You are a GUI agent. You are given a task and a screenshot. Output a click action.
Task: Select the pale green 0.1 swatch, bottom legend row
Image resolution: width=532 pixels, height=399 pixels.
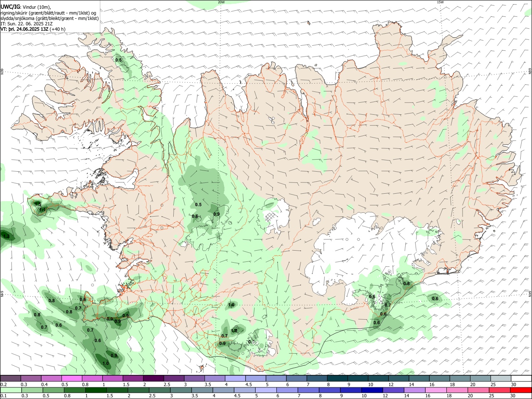[x=10, y=390]
